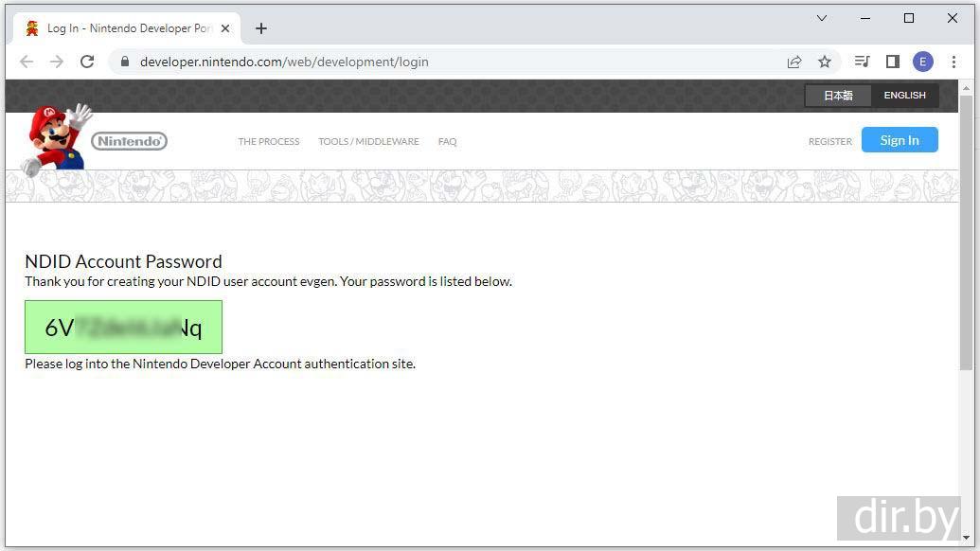Switch the language to 日本語
This screenshot has width=980, height=551.
838,95
